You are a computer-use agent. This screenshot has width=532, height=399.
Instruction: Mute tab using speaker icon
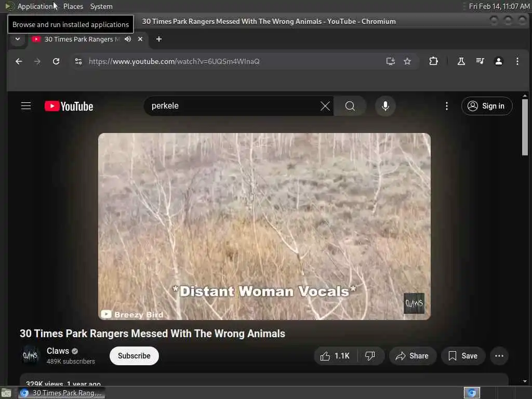click(128, 39)
